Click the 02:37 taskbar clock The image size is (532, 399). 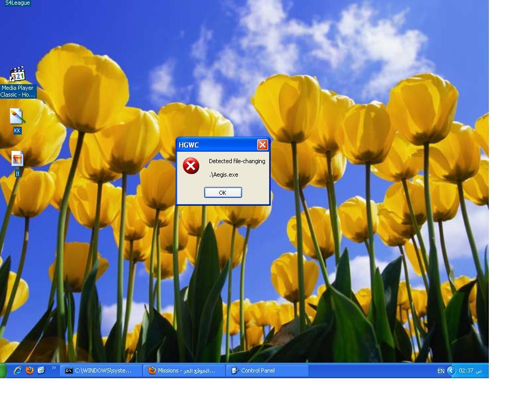pyautogui.click(x=470, y=370)
